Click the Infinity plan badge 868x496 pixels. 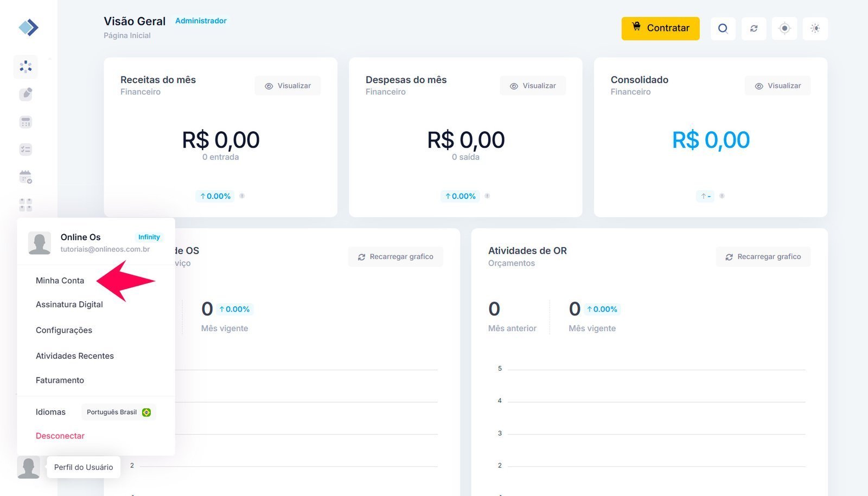[x=149, y=237]
